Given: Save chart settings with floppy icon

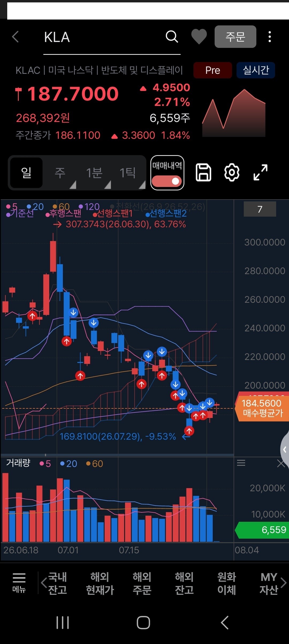Looking at the screenshot, I should [x=204, y=172].
